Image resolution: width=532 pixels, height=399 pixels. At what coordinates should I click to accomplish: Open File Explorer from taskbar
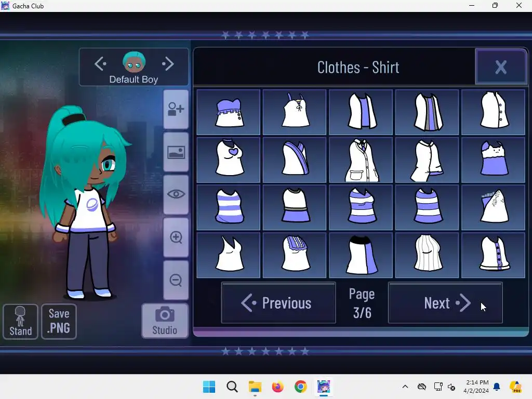coord(255,387)
